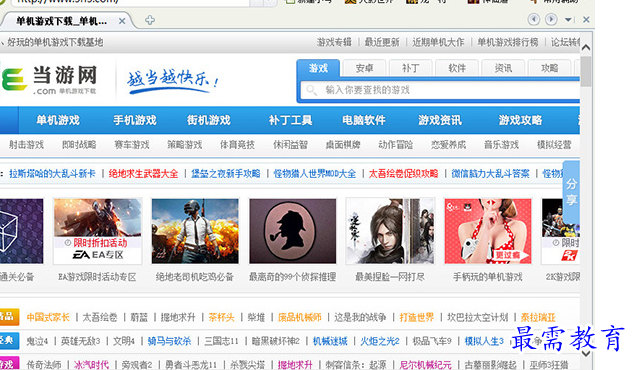Open 手机游戏 in the blue nav bar
Image resolution: width=633 pixels, height=370 pixels.
point(135,120)
